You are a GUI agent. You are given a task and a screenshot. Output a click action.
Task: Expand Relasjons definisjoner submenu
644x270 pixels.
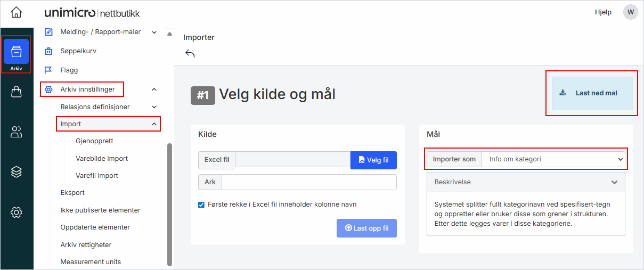(x=154, y=107)
